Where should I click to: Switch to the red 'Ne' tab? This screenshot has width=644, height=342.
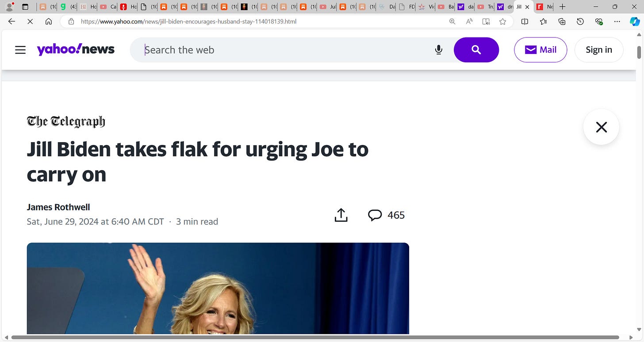pos(545,7)
